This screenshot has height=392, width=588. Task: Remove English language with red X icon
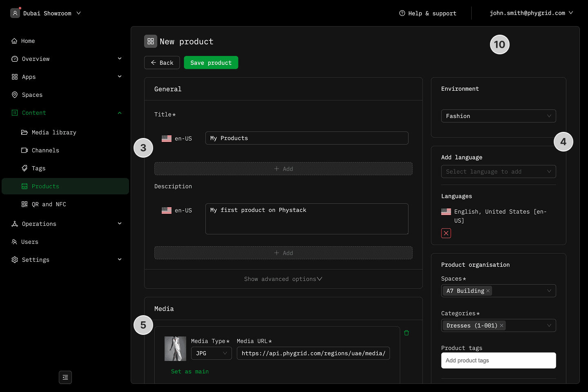point(446,233)
